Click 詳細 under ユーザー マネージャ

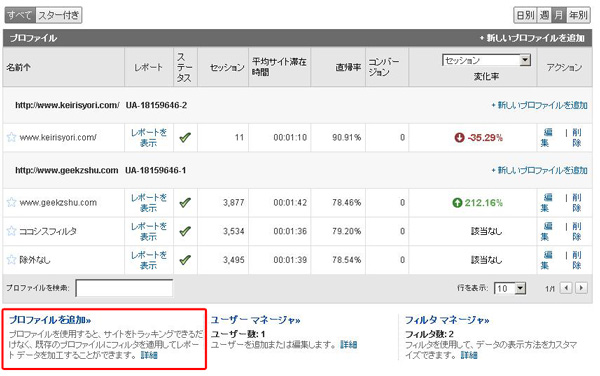tap(349, 345)
